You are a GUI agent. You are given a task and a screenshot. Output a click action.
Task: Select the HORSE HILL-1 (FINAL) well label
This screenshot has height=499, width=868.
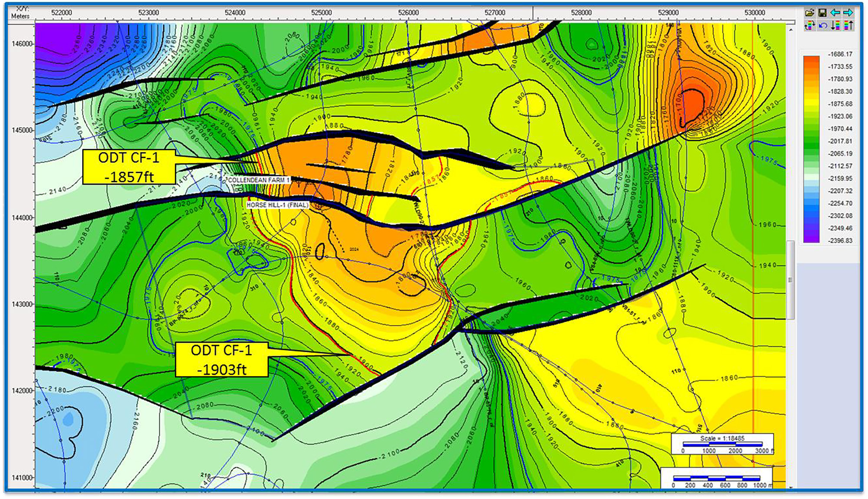pos(277,205)
